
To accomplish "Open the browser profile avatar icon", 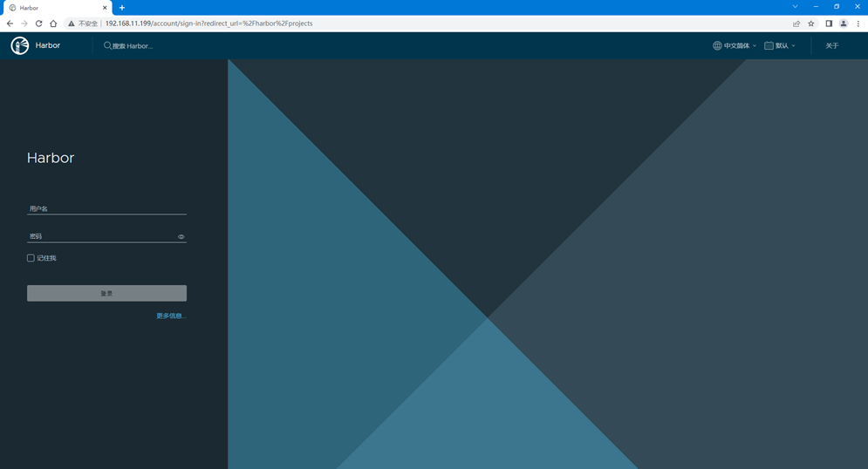I will [844, 24].
